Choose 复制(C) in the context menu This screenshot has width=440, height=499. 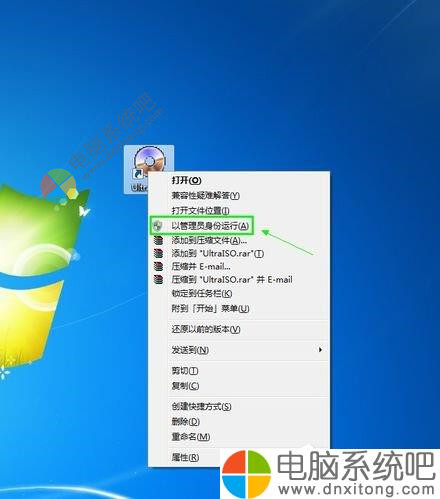pos(239,386)
